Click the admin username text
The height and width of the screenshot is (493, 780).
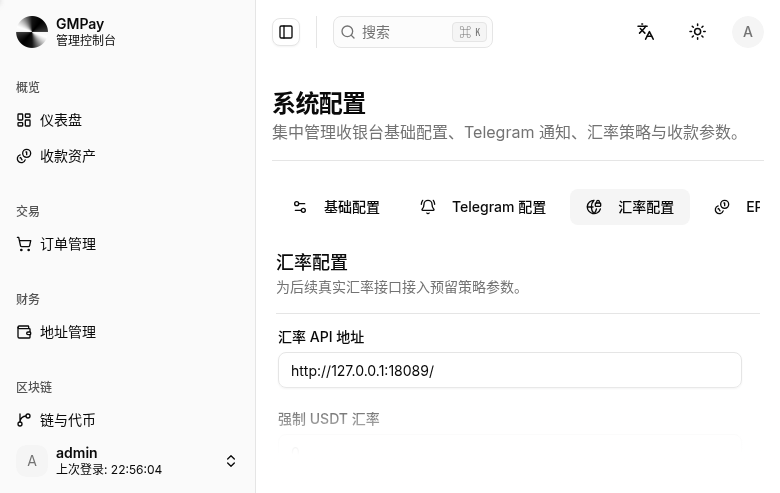pos(77,453)
